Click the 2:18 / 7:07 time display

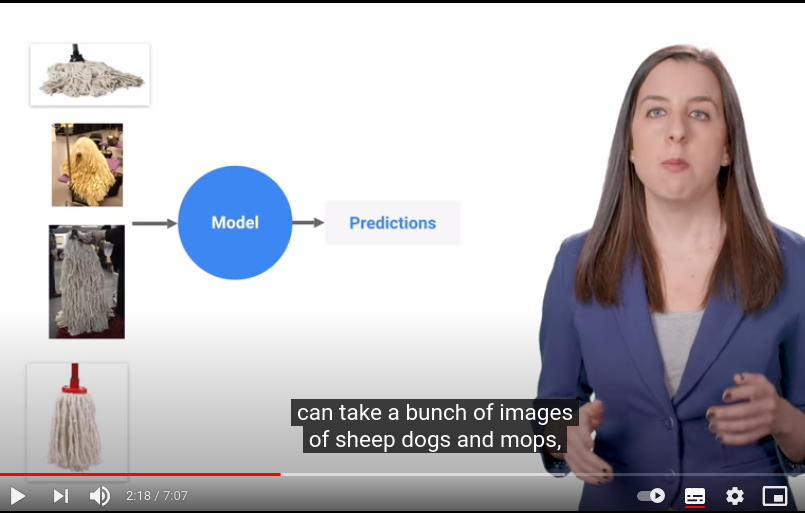click(x=157, y=496)
